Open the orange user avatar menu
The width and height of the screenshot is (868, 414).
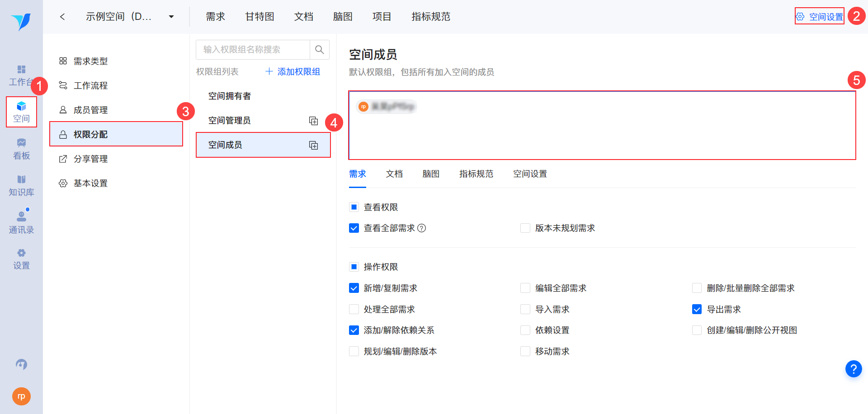(21, 396)
